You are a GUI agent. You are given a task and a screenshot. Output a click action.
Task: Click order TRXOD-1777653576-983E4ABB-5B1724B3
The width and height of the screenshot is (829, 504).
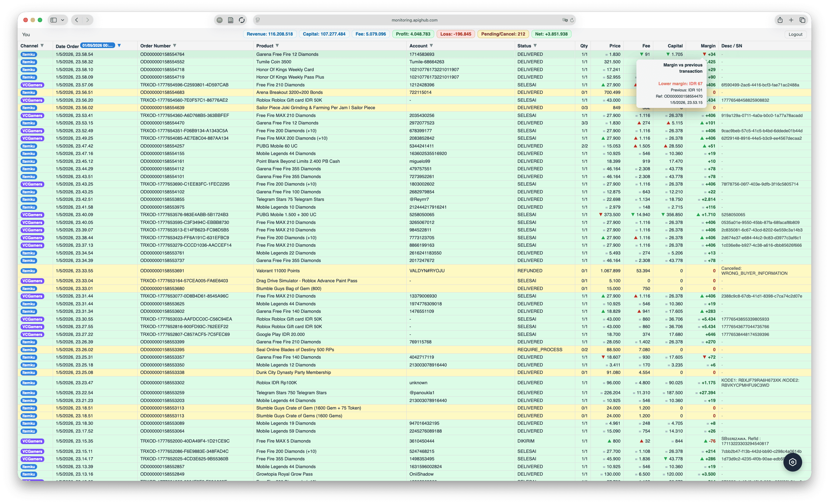(184, 215)
